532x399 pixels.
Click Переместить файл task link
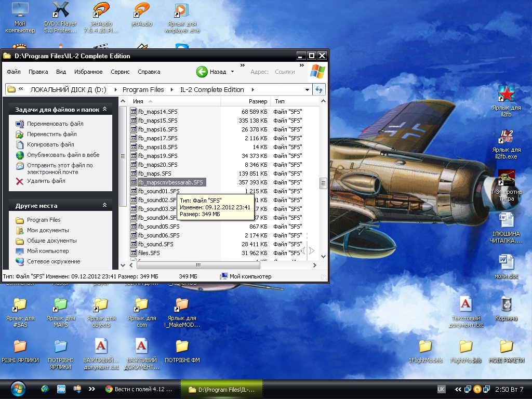click(x=51, y=134)
